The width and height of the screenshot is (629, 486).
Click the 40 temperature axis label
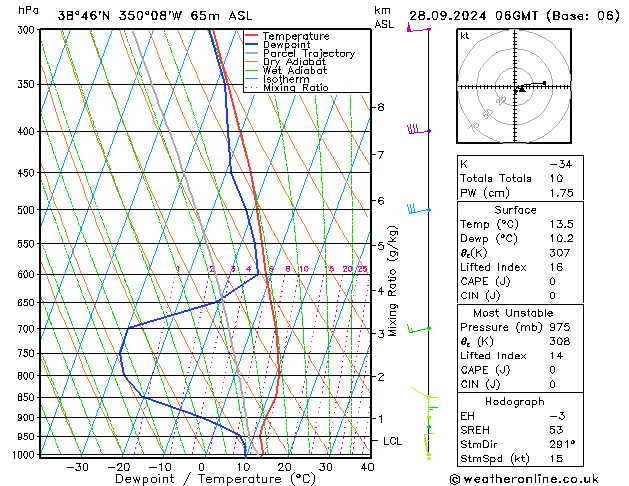point(367,467)
